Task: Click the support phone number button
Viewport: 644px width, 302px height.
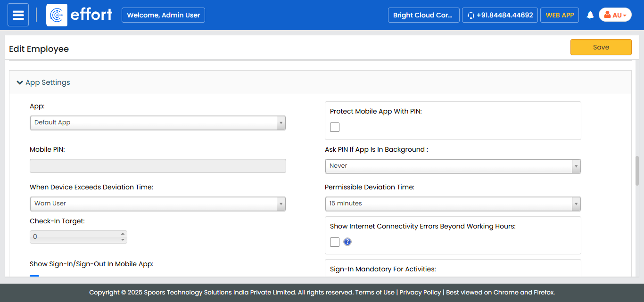Action: pyautogui.click(x=500, y=15)
